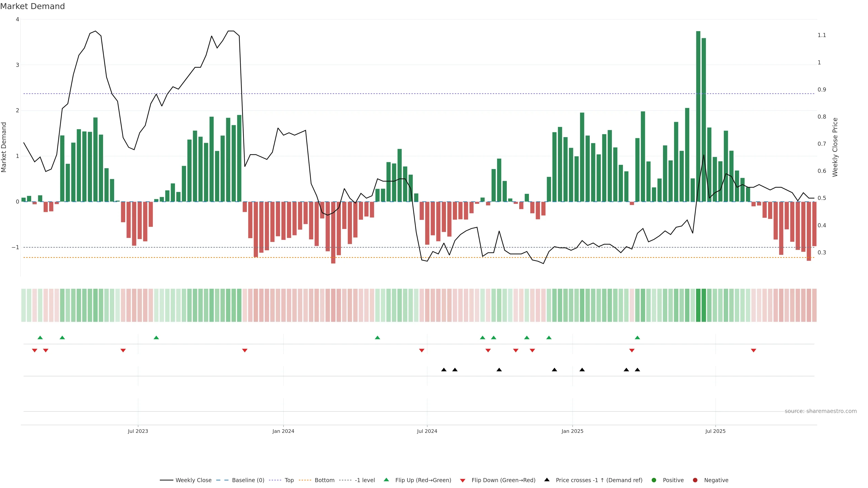The height and width of the screenshot is (488, 868).
Task: Click the rightmost black price-cross marker
Action: 637,370
